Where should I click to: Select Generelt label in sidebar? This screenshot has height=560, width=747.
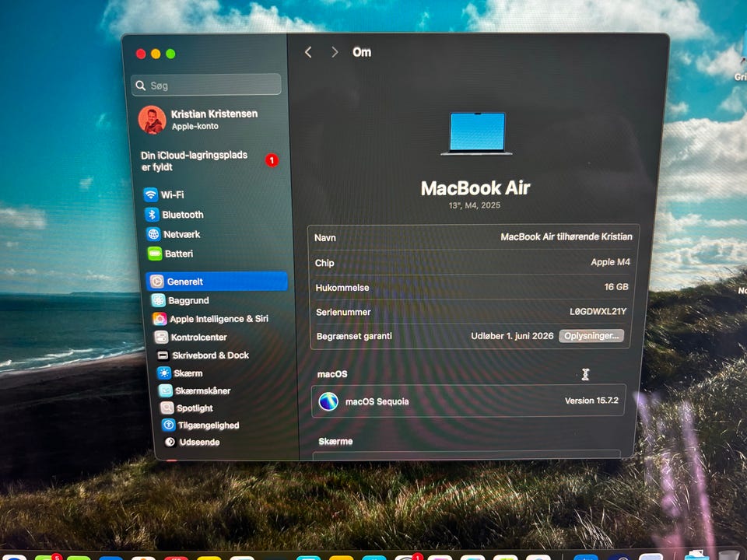click(185, 282)
